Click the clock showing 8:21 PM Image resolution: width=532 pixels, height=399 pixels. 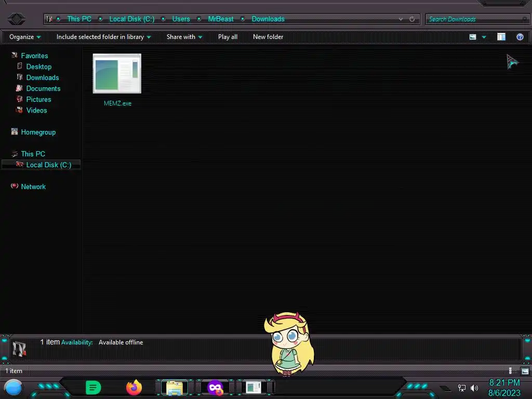click(504, 383)
